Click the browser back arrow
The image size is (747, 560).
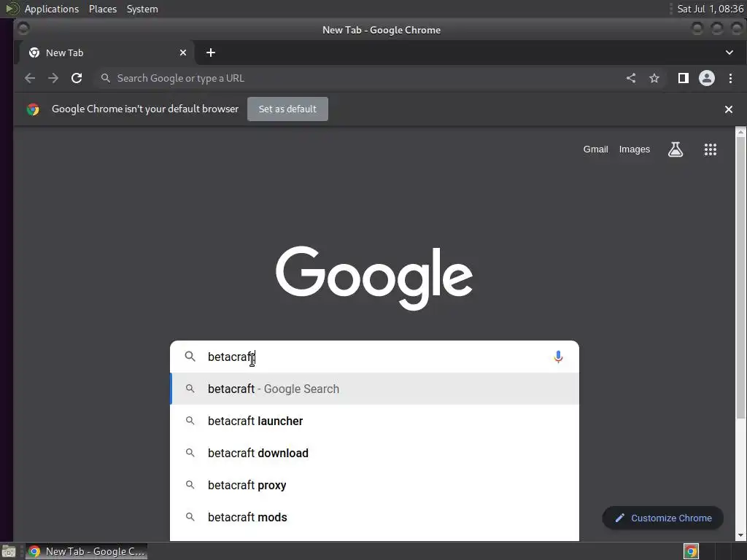tap(29, 78)
